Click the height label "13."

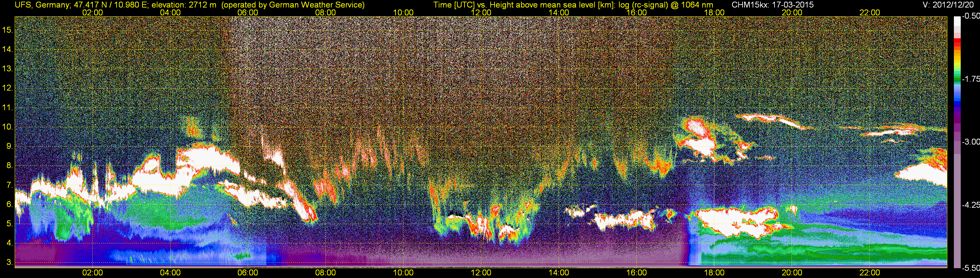tap(8, 69)
